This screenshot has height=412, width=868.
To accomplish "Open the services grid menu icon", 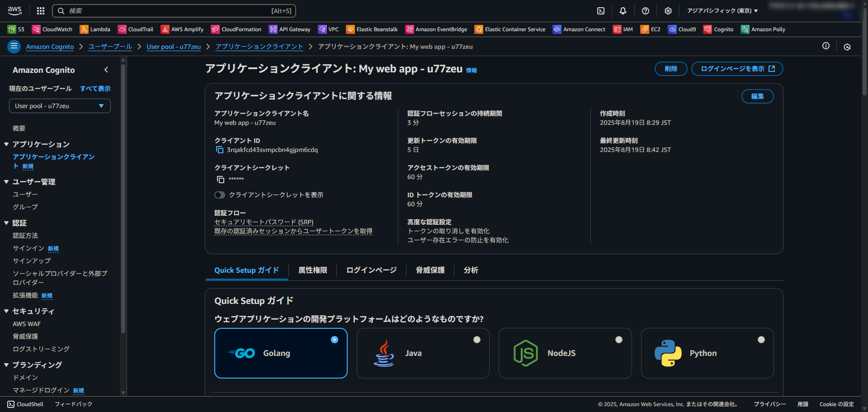I will (x=41, y=11).
